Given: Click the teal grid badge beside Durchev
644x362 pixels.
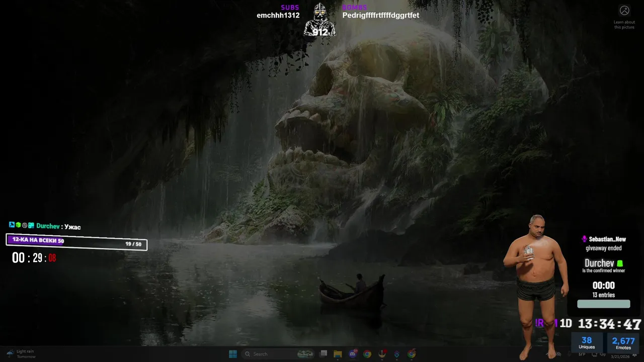Looking at the screenshot, I should click(x=31, y=225).
